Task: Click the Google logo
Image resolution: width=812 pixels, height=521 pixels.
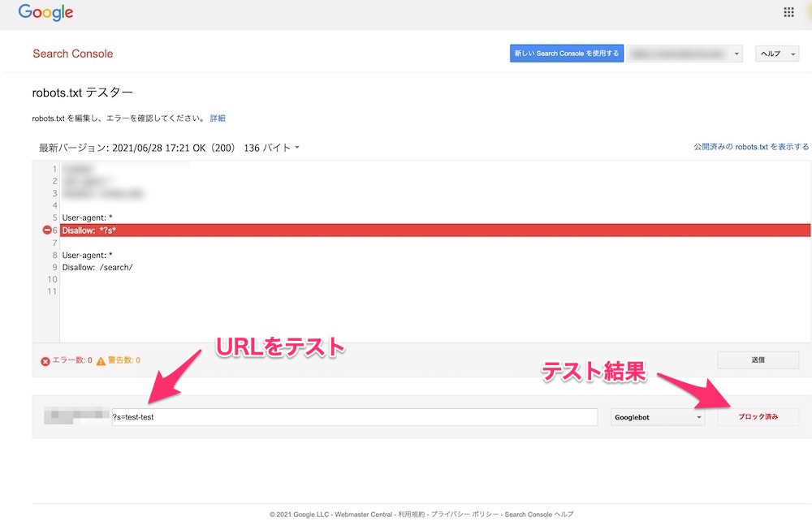Action: 45,12
